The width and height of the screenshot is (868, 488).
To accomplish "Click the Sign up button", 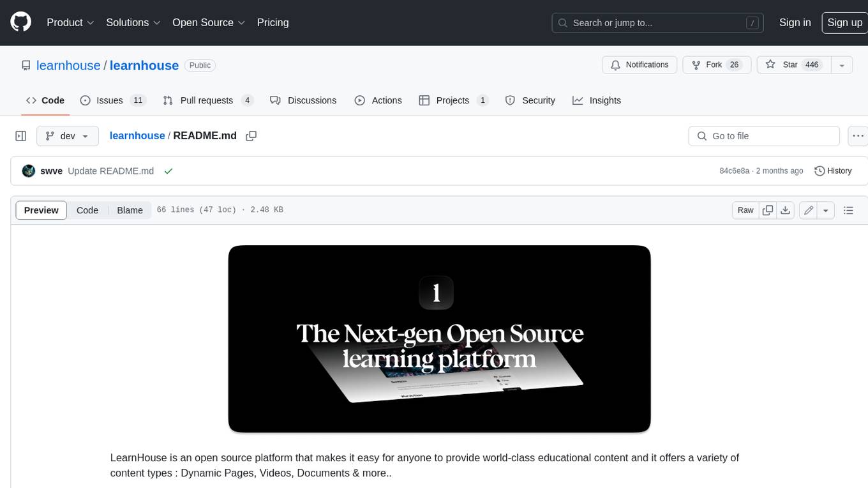I will [844, 22].
